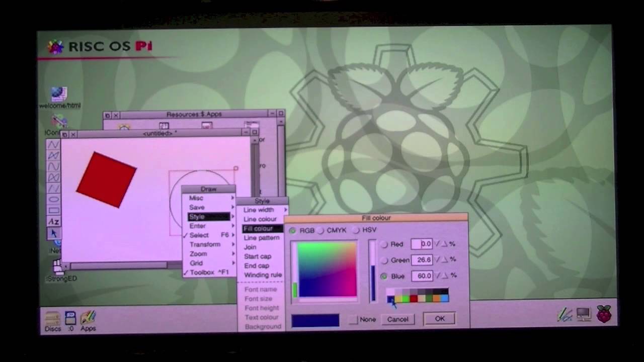Select the open curve tool in the Draw toolbox
Viewport: 644px width, 362px height.
coord(53,166)
